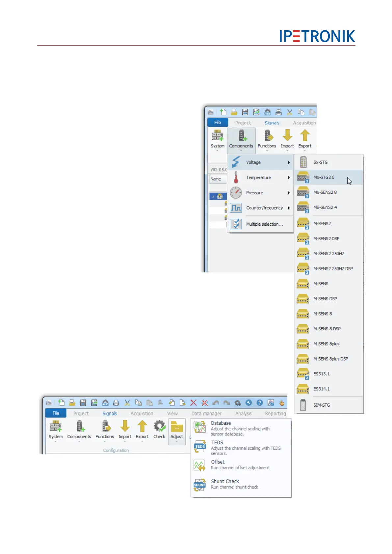Click the blue help question-mark icon
The image size is (392, 554).
(x=260, y=403)
